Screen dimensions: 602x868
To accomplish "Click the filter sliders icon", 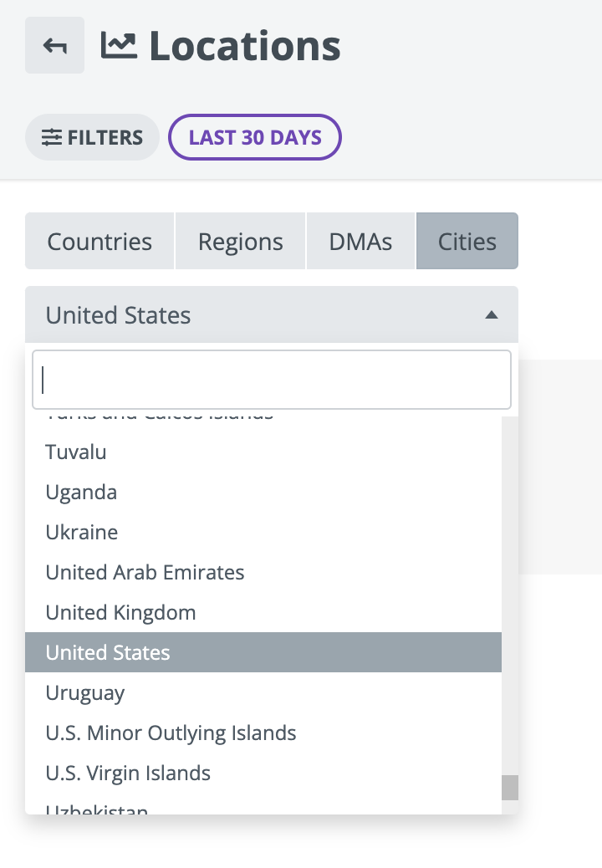I will [52, 137].
